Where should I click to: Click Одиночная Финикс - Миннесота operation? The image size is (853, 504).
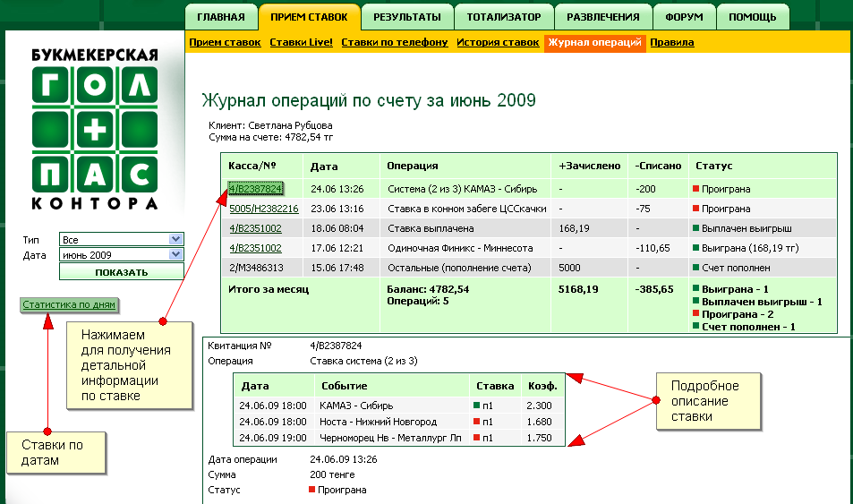coord(460,248)
